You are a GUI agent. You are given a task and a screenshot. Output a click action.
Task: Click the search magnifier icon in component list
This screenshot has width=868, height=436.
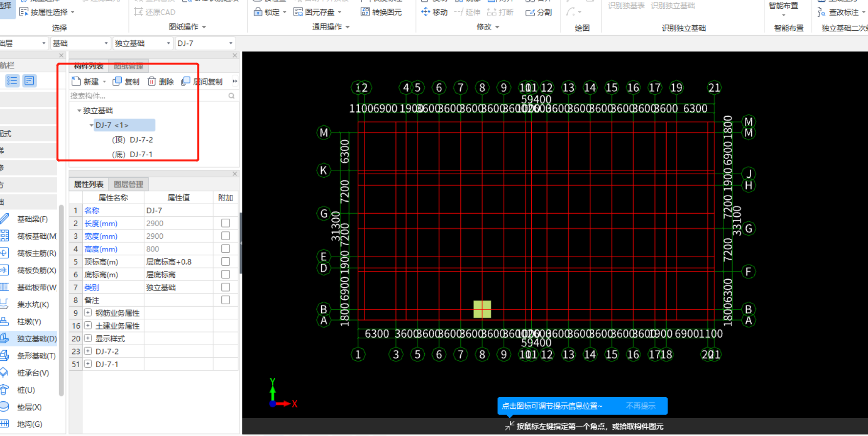pos(232,96)
